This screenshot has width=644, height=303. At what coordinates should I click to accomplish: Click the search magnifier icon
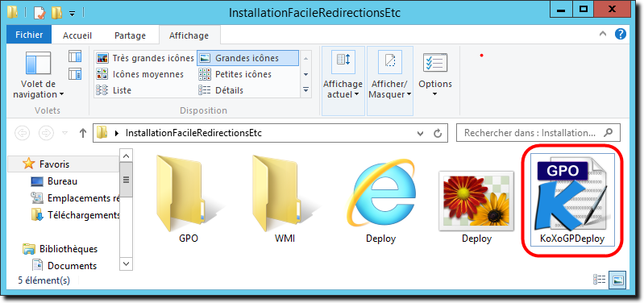click(x=609, y=133)
